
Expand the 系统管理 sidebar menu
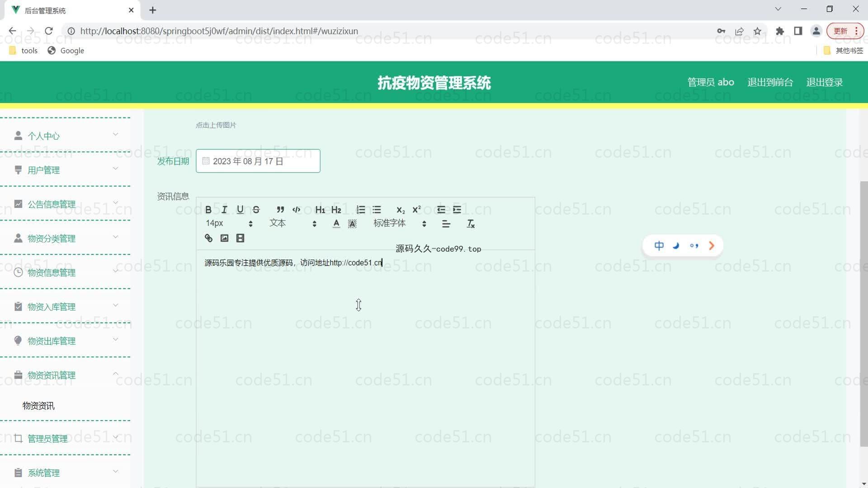(x=66, y=473)
